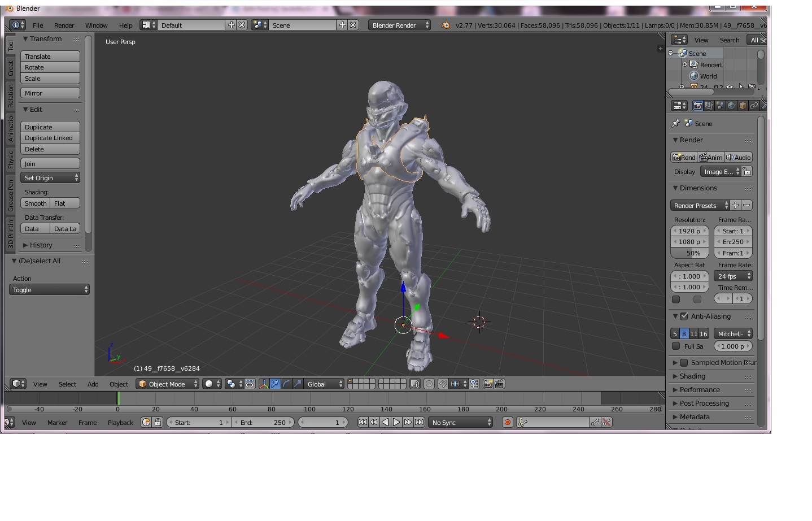
Task: Open the Info editor type selector icon
Action: pyautogui.click(x=18, y=25)
